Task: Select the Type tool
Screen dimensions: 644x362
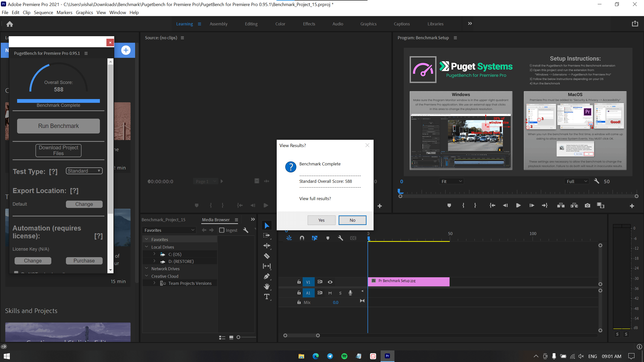Action: (x=267, y=297)
